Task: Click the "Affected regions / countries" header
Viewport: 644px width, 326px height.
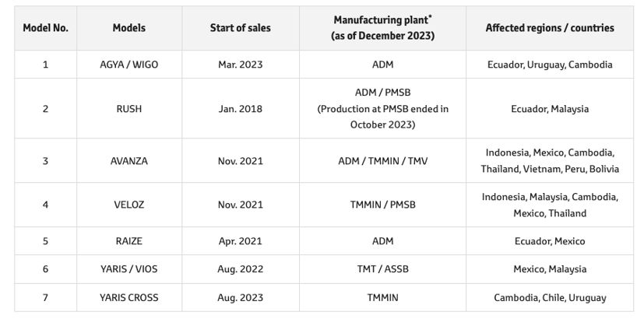Action: click(x=549, y=28)
